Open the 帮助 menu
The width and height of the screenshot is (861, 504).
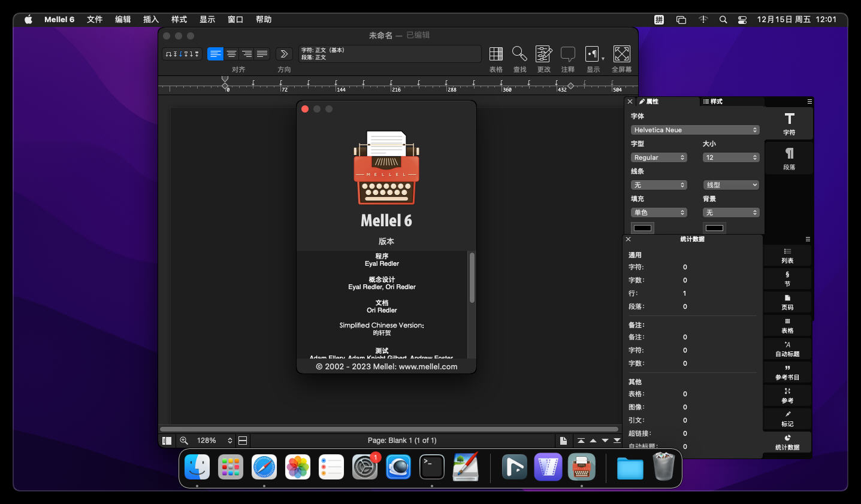pyautogui.click(x=264, y=19)
